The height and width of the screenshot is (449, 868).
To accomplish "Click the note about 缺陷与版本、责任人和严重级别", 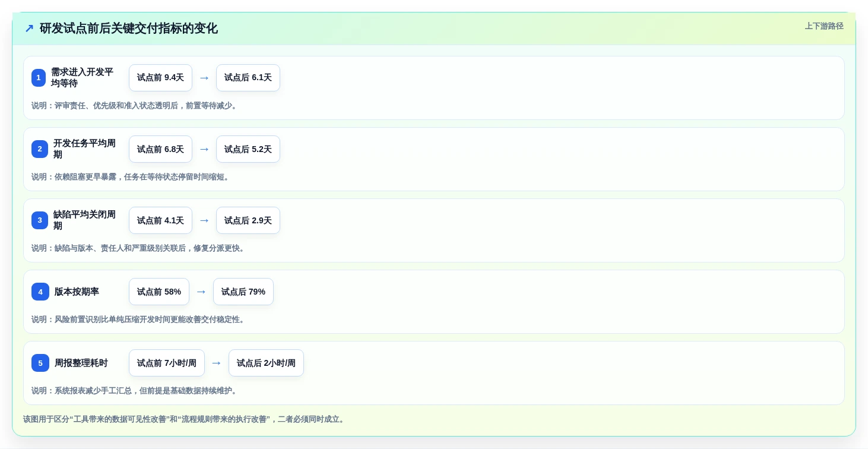I will tap(140, 248).
